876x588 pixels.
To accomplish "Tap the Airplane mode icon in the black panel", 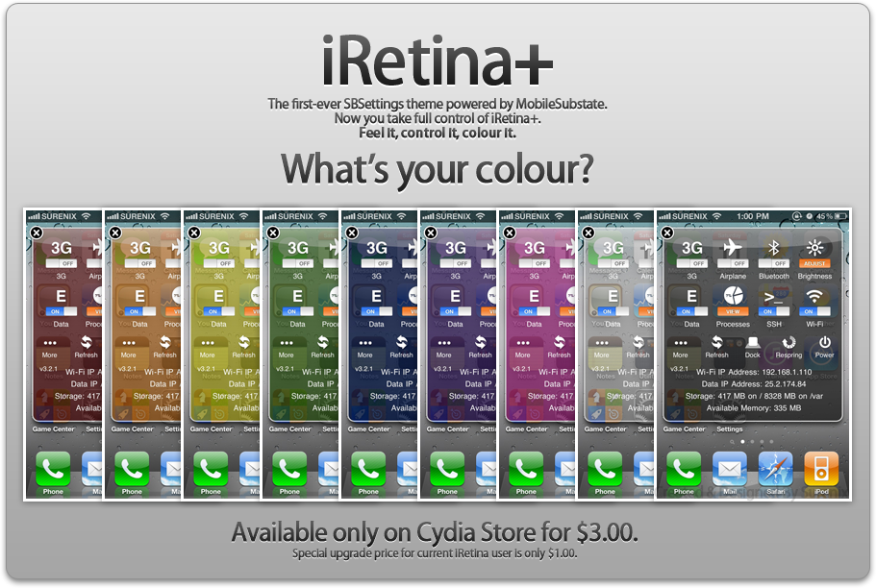I will click(x=733, y=247).
